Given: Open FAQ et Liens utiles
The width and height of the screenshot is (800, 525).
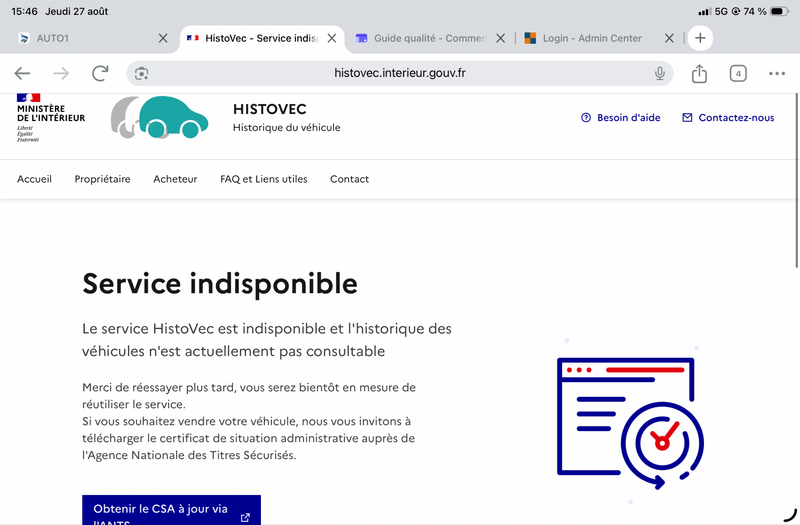Looking at the screenshot, I should click(x=263, y=179).
